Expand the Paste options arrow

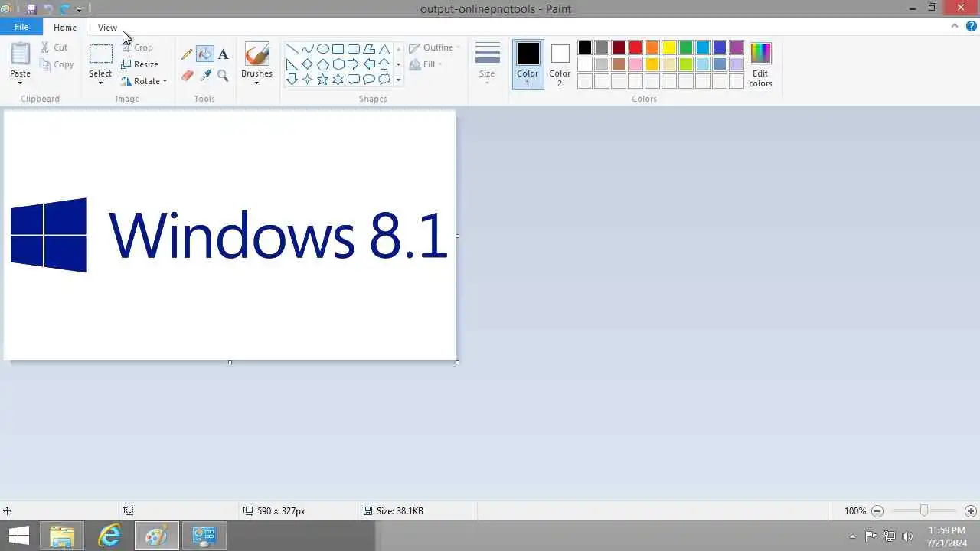click(20, 83)
